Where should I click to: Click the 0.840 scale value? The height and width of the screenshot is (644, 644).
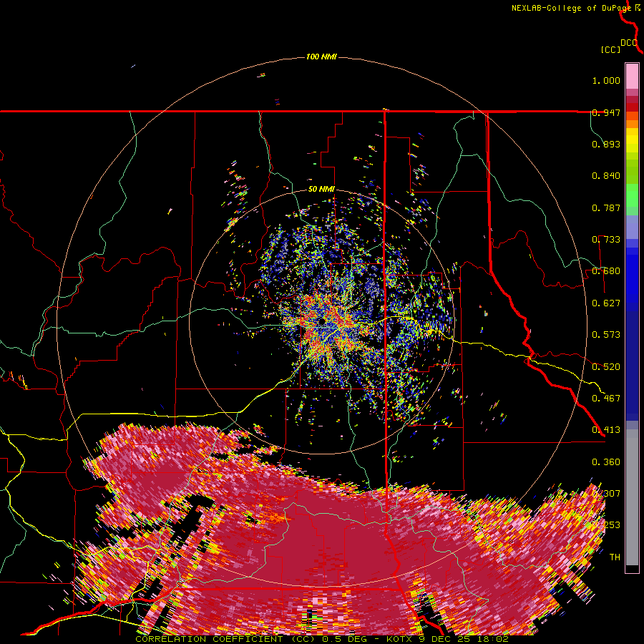click(x=606, y=176)
